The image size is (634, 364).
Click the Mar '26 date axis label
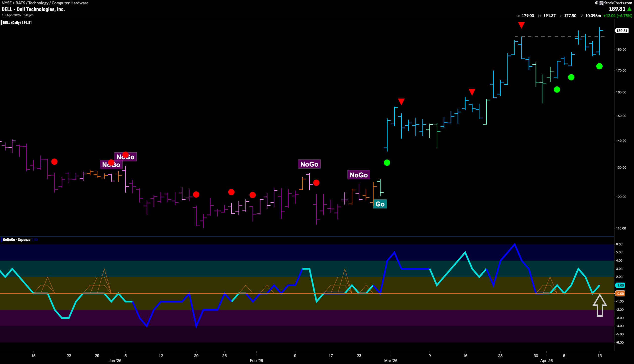click(x=391, y=361)
